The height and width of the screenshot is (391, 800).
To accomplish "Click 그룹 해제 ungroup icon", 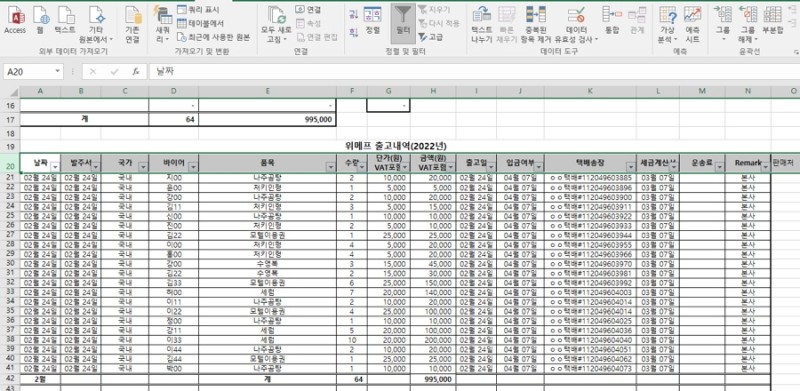I will click(747, 25).
